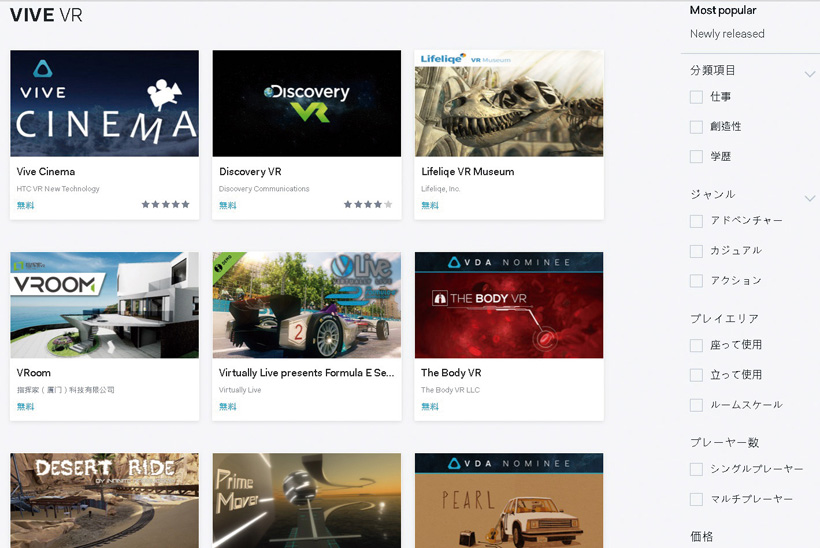Image resolution: width=820 pixels, height=548 pixels.
Task: Open the Vive Cinema thumbnail
Action: point(105,104)
